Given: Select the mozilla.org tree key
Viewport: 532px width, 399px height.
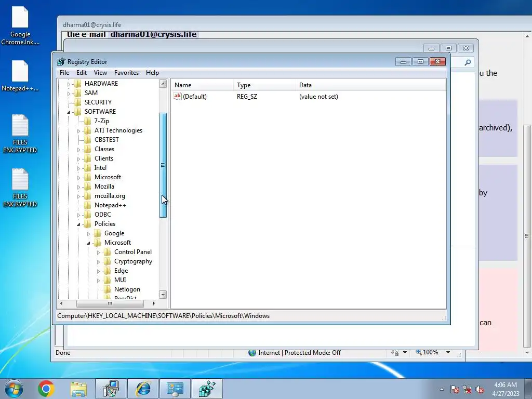Looking at the screenshot, I should click(x=110, y=196).
